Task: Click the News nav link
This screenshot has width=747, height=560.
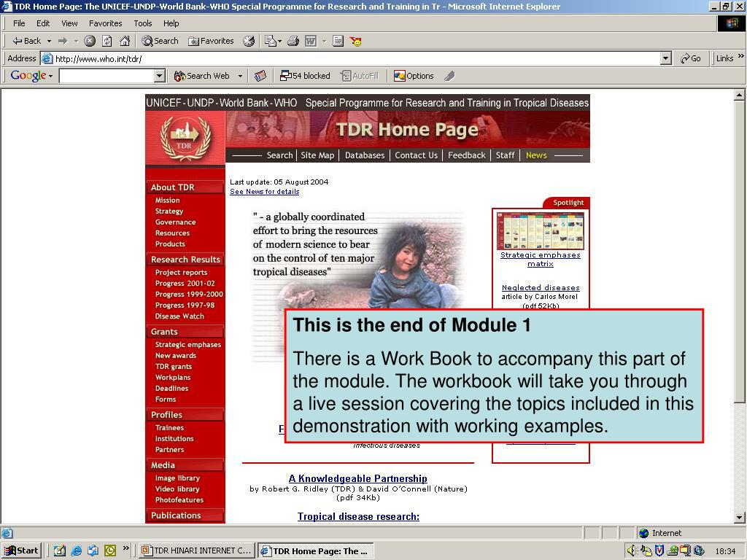Action: (x=536, y=155)
